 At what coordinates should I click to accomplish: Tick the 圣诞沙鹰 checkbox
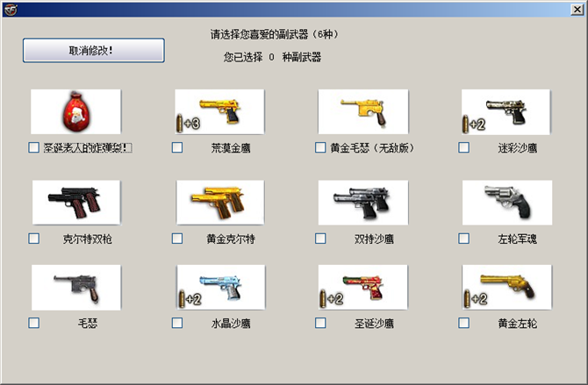pos(320,323)
